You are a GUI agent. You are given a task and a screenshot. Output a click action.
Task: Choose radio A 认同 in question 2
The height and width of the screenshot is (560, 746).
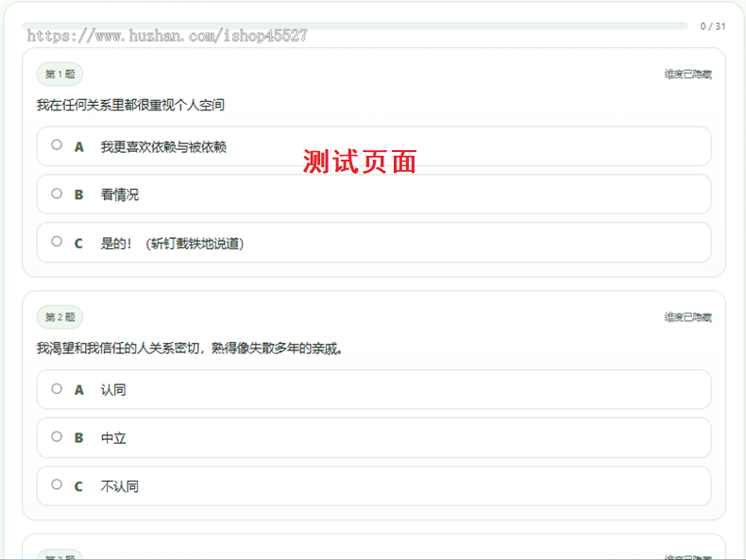[57, 389]
